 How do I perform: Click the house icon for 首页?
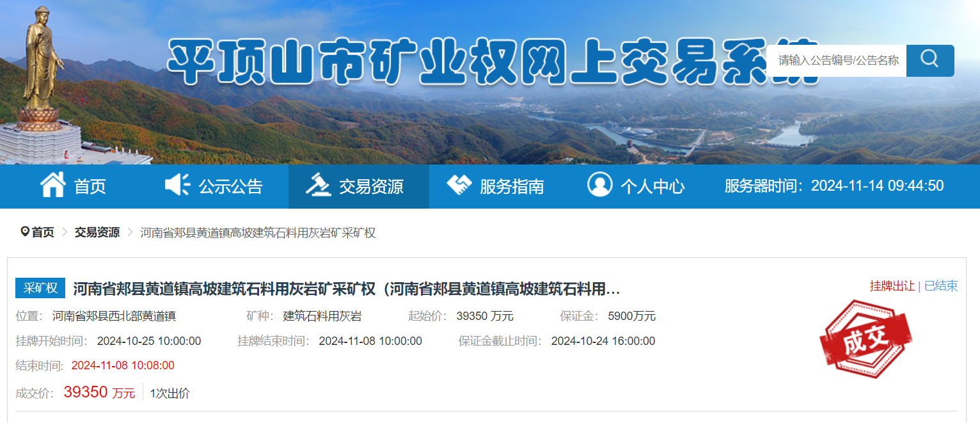click(x=53, y=186)
